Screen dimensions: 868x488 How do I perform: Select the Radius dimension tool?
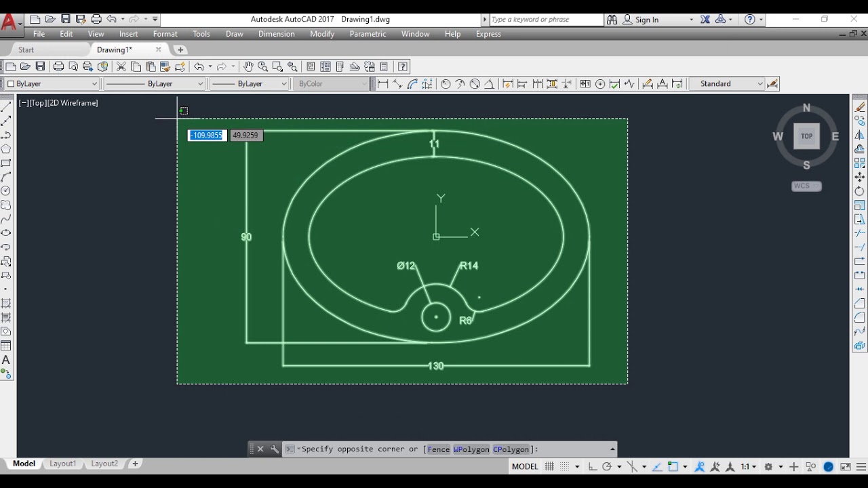click(446, 84)
